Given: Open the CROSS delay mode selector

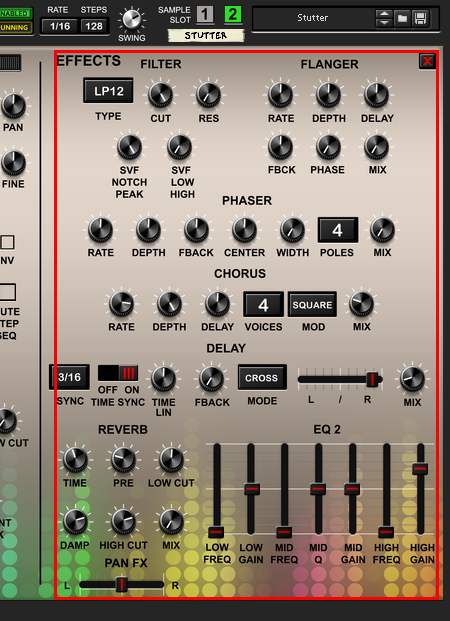Looking at the screenshot, I should (262, 378).
